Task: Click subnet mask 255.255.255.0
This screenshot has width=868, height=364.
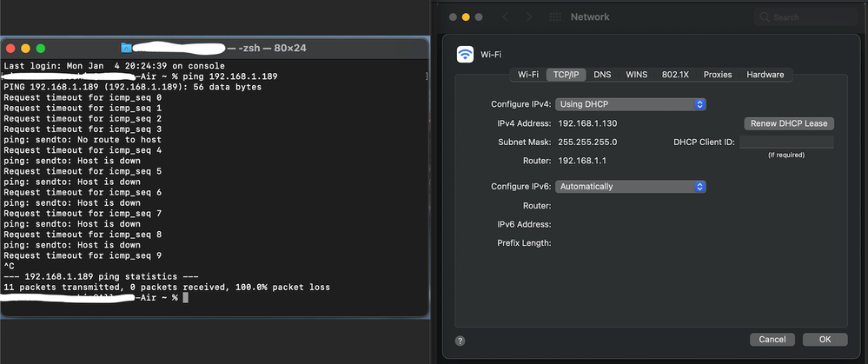Action: click(587, 142)
